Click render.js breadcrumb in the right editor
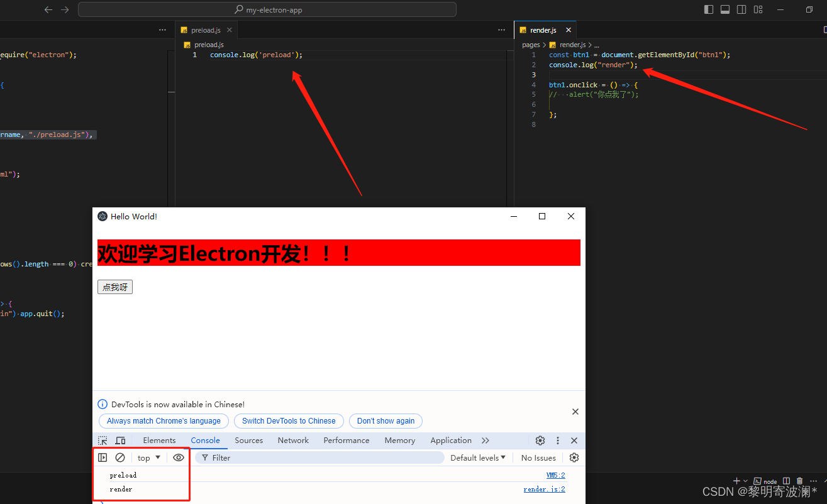827x504 pixels. tap(572, 45)
